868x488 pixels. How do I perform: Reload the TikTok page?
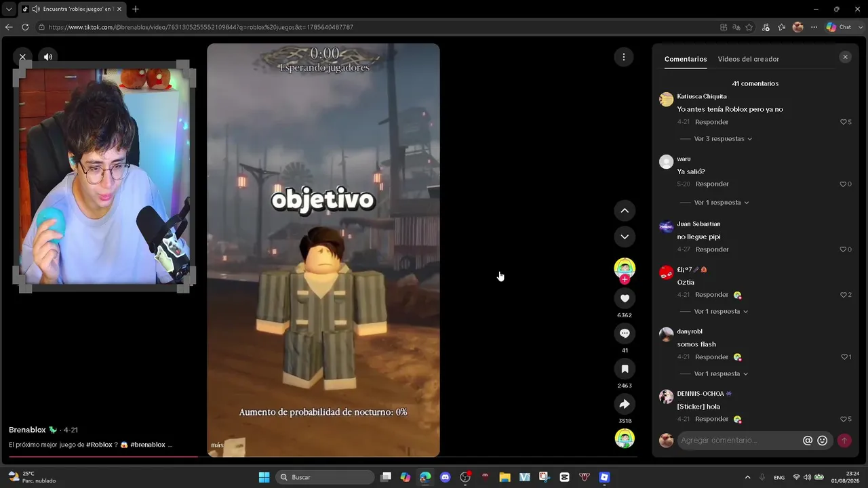tap(25, 27)
